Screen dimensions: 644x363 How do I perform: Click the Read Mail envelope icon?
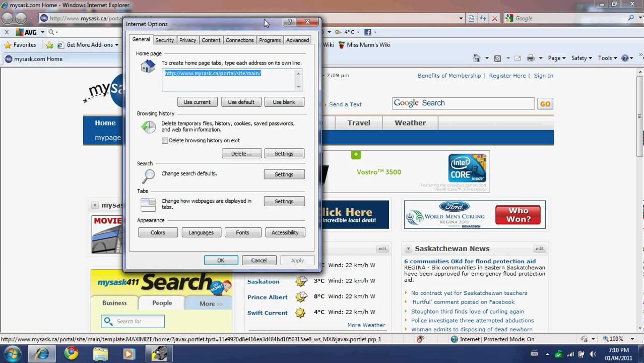pos(517,58)
